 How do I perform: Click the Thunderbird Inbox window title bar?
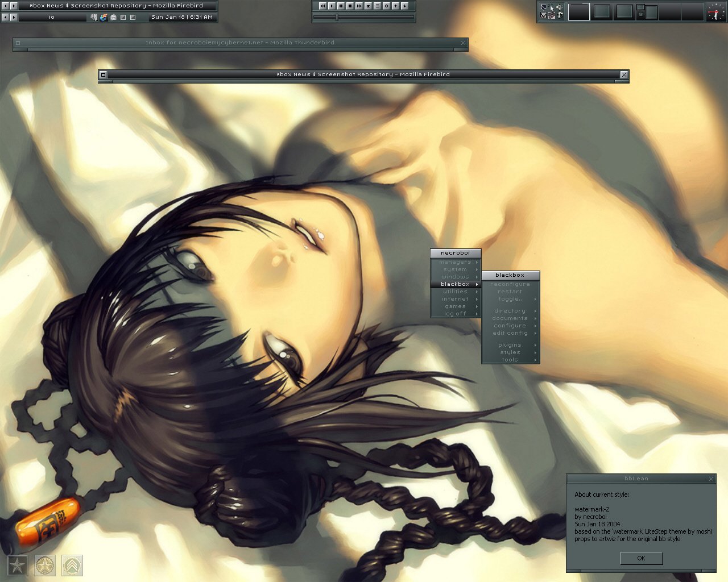tap(240, 43)
